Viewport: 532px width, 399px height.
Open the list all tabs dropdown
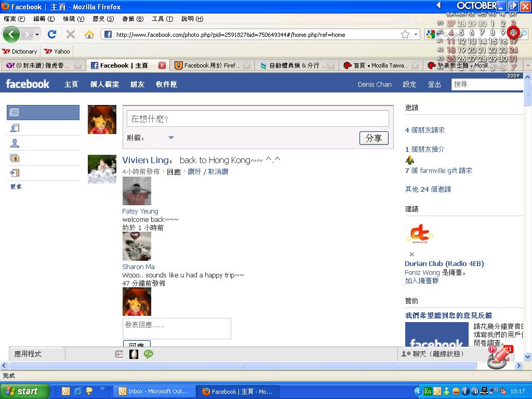[528, 65]
